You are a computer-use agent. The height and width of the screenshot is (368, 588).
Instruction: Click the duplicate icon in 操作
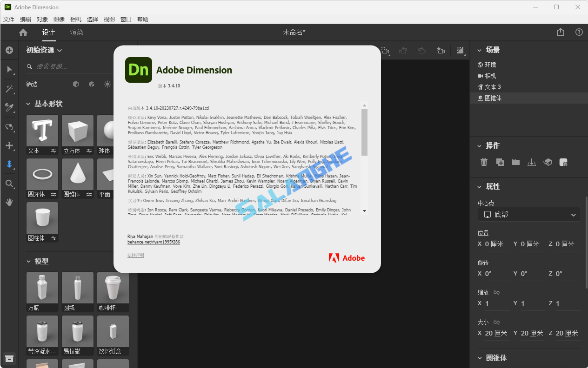(x=500, y=162)
